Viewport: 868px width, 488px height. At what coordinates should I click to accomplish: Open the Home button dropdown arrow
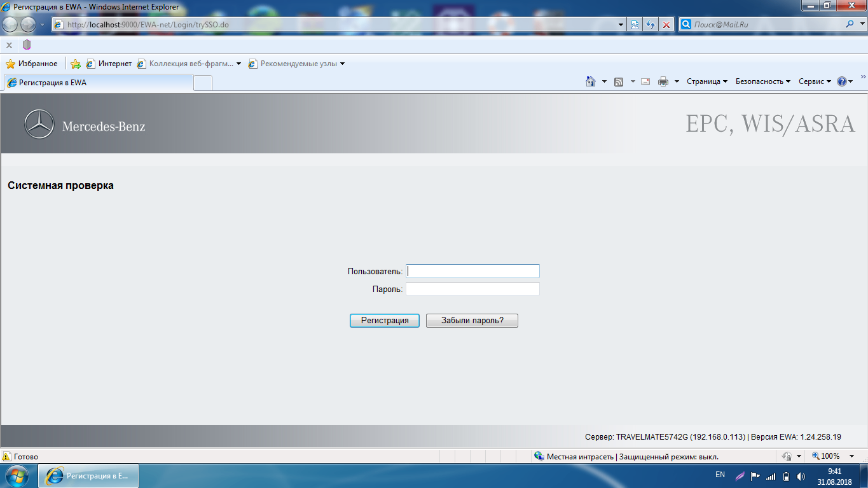point(604,81)
